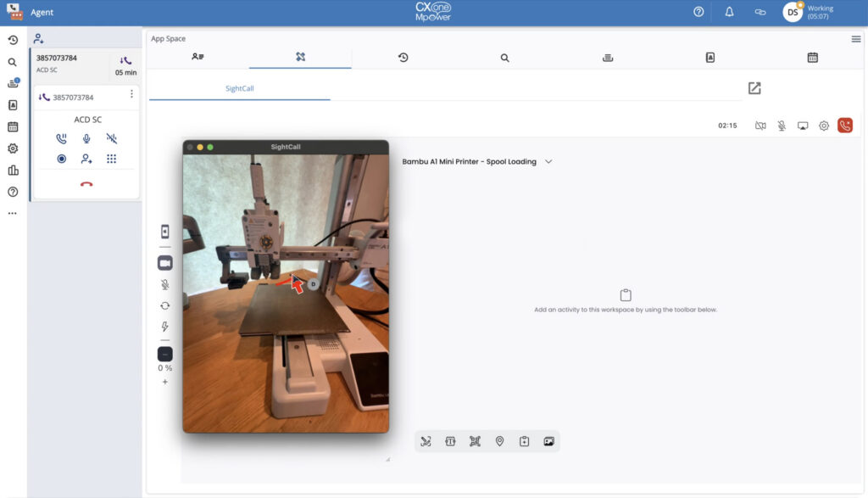Put the ACD SC call on hold
The image size is (868, 498).
tap(61, 138)
